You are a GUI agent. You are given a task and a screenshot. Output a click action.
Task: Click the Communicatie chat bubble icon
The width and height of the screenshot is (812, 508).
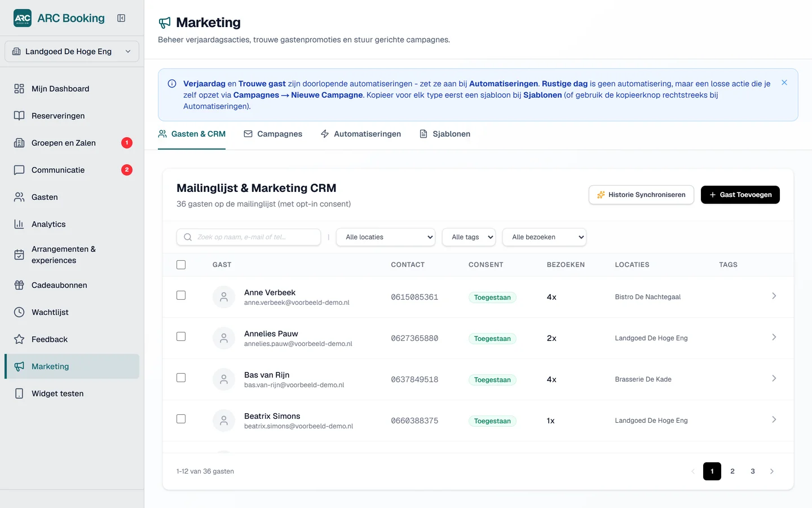click(19, 170)
